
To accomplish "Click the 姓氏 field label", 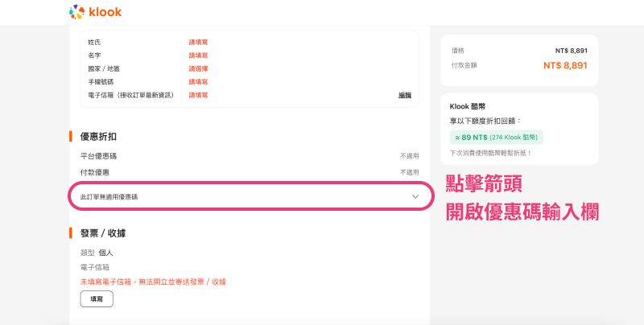I will pyautogui.click(x=94, y=43).
